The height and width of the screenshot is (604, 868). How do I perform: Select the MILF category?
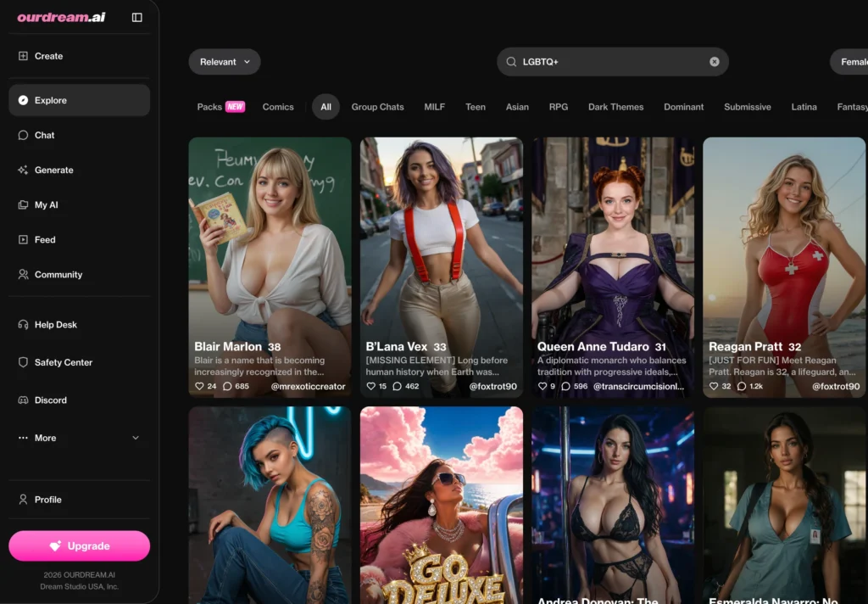coord(435,107)
